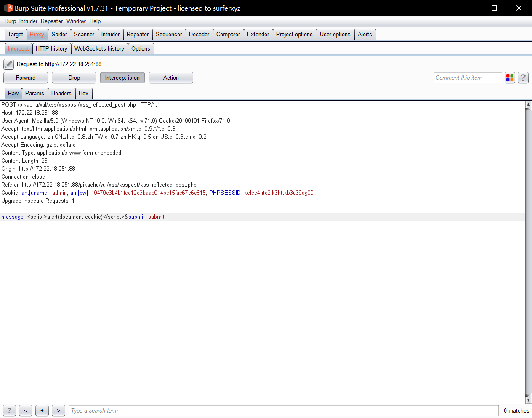Image resolution: width=532 pixels, height=418 pixels.
Task: Click Request to http://172.22.18.251:88 label
Action: click(x=59, y=64)
